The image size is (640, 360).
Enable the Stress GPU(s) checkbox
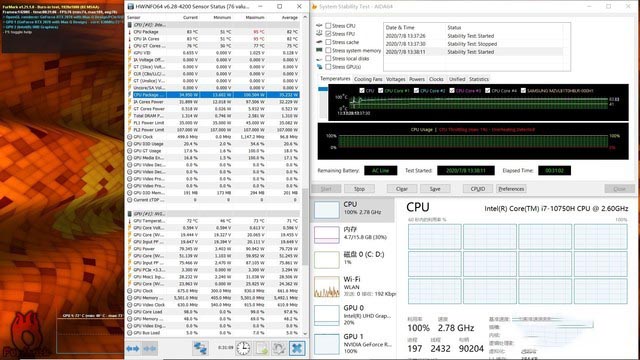click(328, 67)
